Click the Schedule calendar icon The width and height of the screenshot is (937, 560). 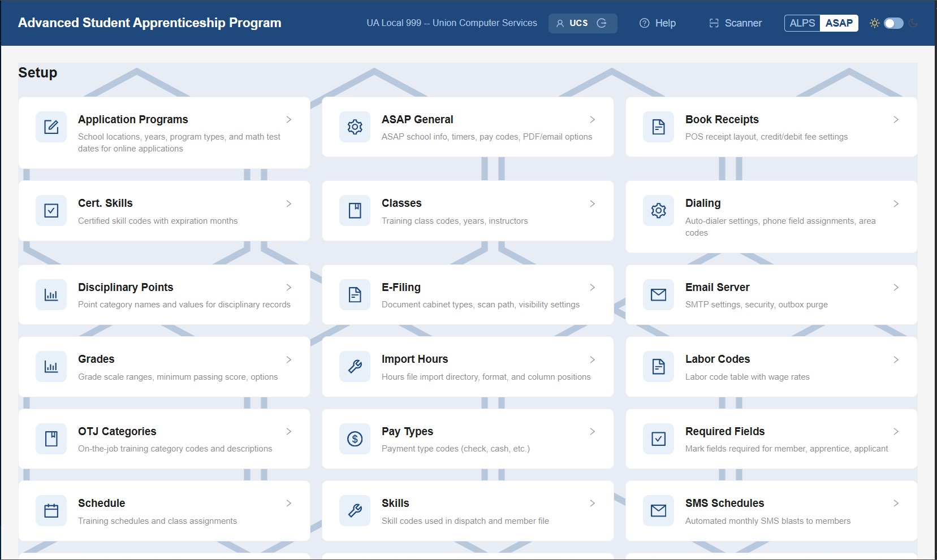[51, 510]
